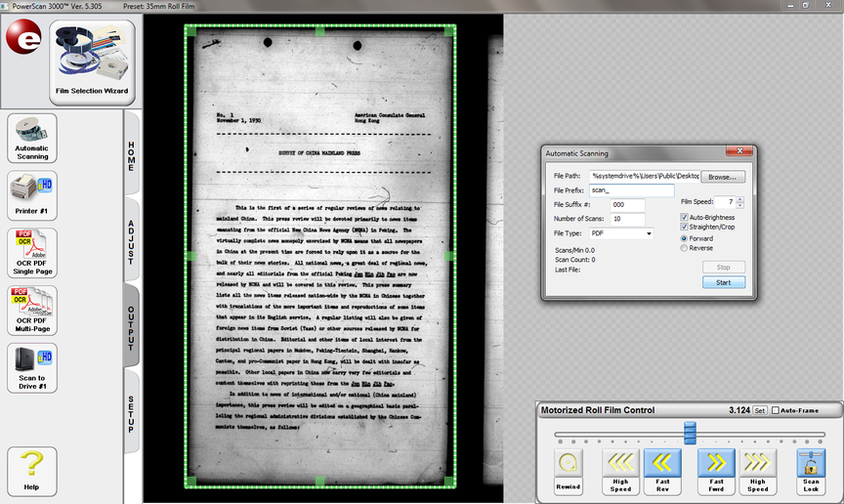Click Scan to Drive #1 icon

click(x=32, y=367)
